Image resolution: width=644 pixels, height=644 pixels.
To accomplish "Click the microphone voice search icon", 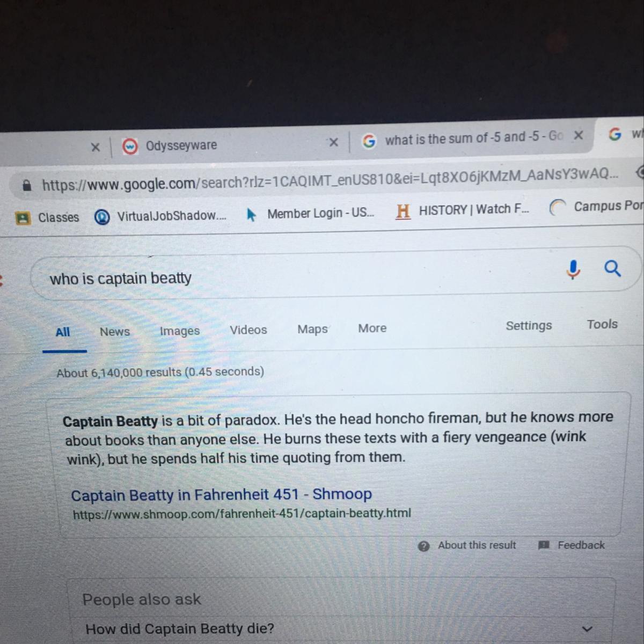I will [573, 269].
